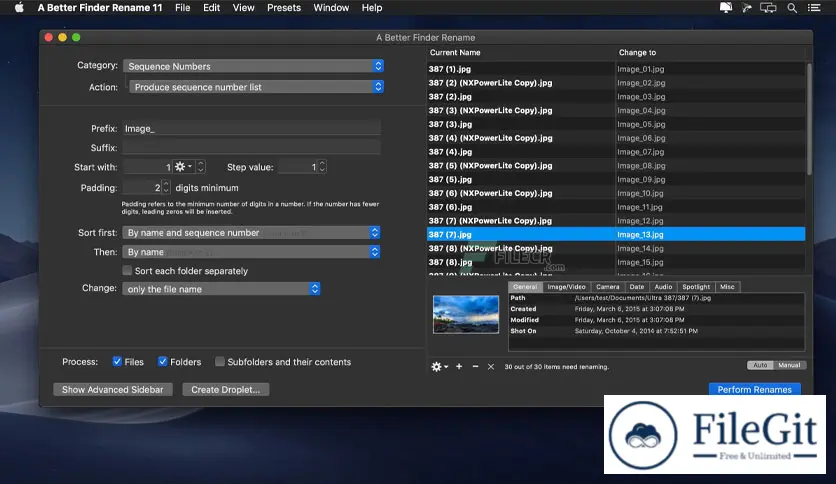Open the Then sort dropdown
Image resolution: width=836 pixels, height=484 pixels.
[251, 252]
